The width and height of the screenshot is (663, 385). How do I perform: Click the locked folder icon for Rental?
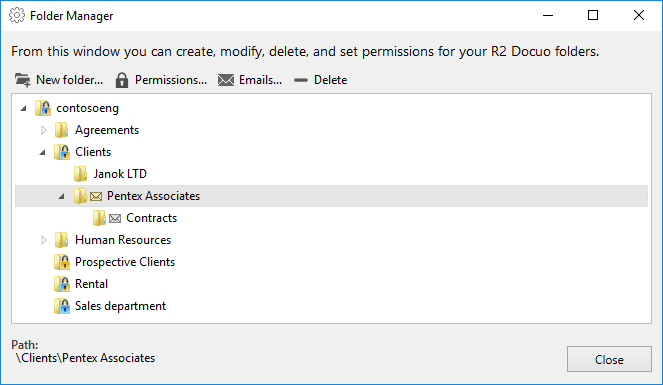62,284
